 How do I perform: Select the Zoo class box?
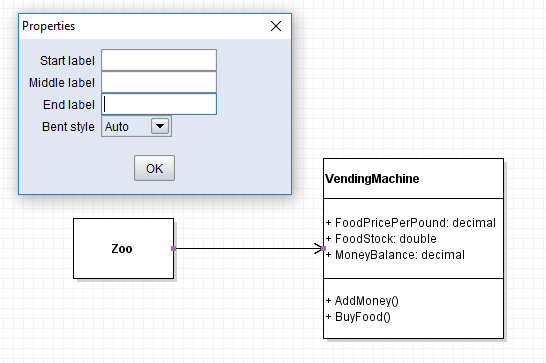click(x=123, y=249)
